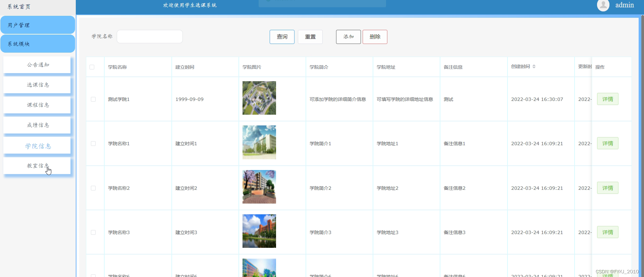Click the 学院简介3 cell

(x=320, y=232)
